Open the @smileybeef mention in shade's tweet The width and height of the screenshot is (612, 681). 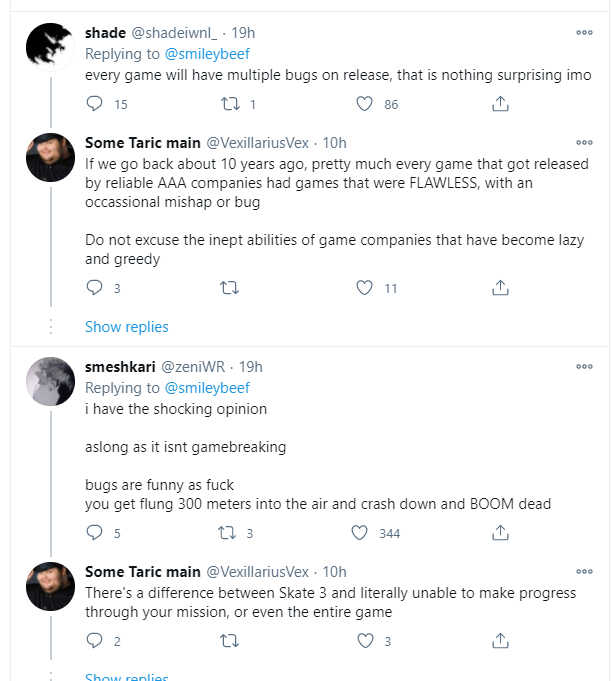[x=206, y=53]
